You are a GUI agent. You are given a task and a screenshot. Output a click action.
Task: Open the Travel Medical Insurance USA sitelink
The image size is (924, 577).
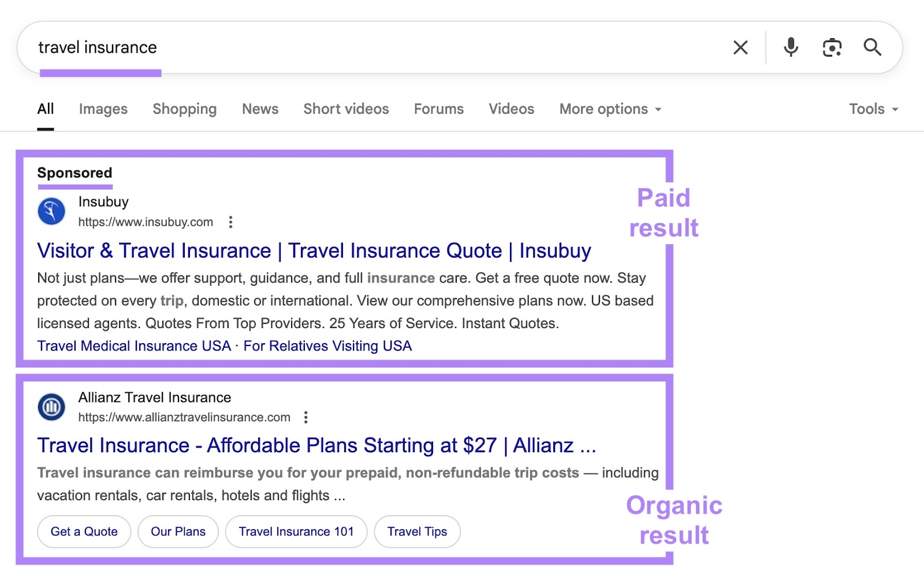tap(134, 346)
